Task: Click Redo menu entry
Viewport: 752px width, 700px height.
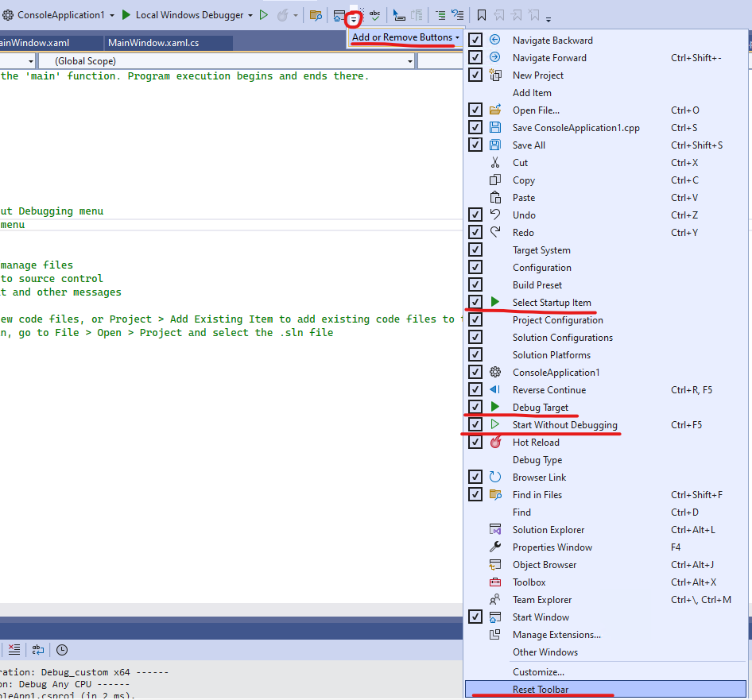Action: tap(606, 233)
